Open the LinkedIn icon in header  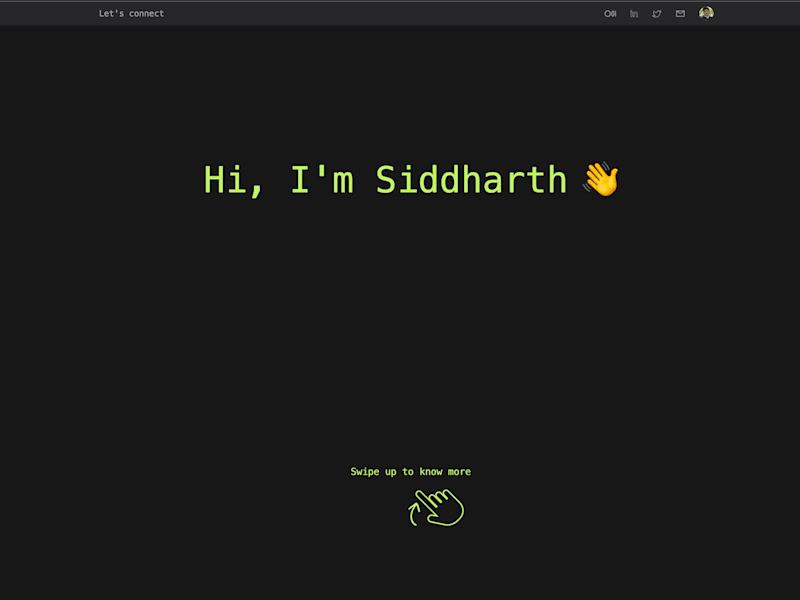coord(634,14)
